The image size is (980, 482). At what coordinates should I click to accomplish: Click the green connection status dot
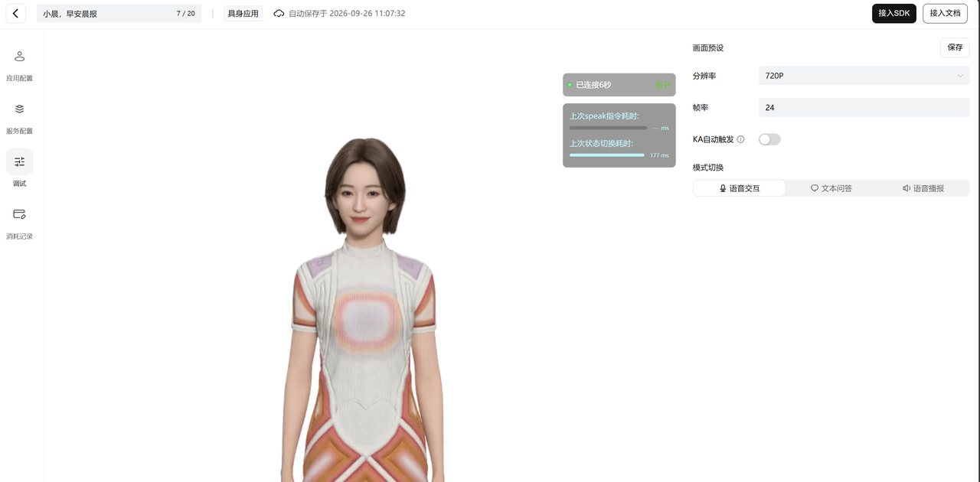click(570, 85)
